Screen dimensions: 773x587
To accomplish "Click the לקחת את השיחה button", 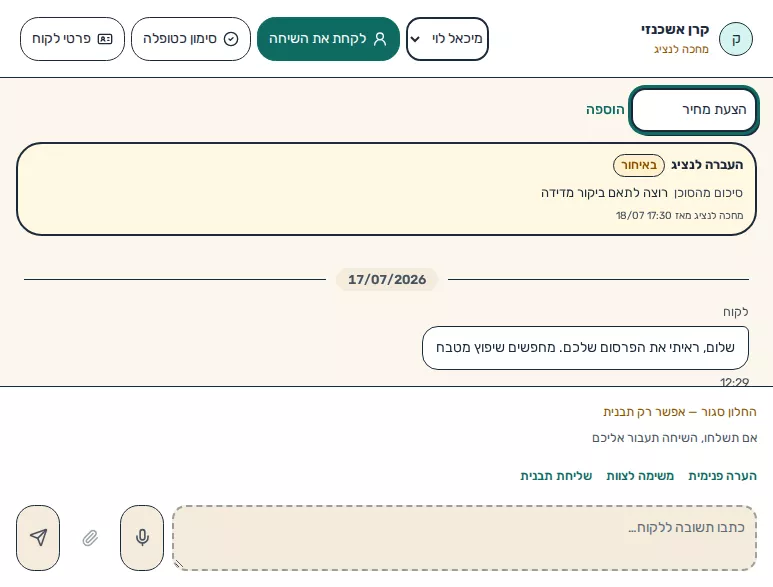I will tap(328, 39).
